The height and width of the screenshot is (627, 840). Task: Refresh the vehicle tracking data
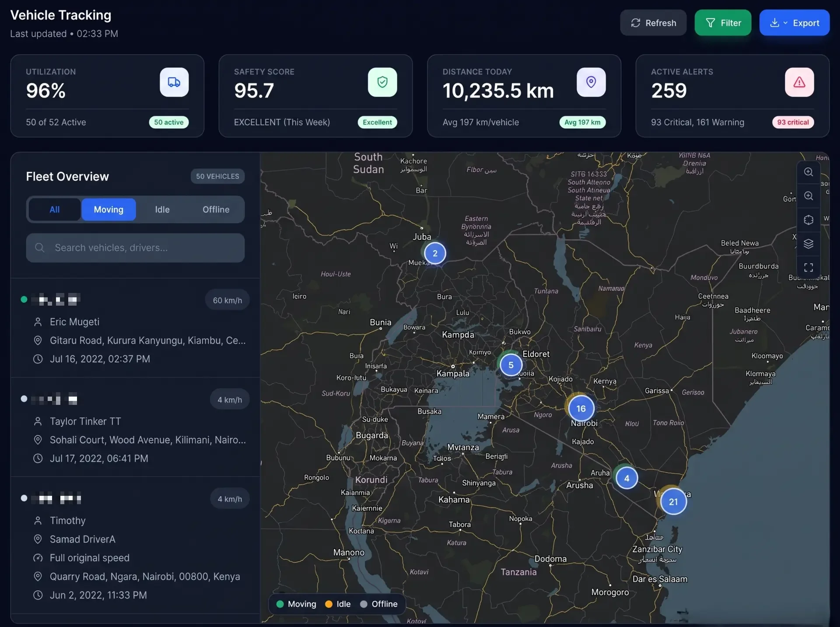tap(653, 23)
